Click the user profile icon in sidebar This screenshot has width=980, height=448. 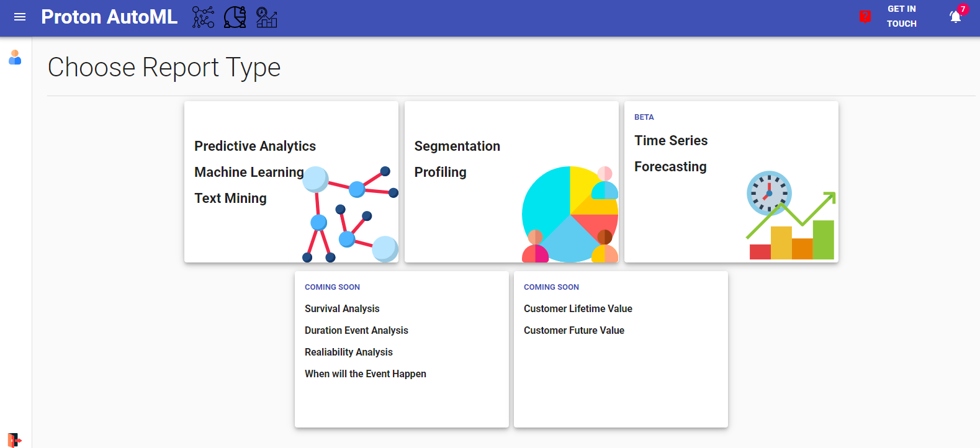15,58
